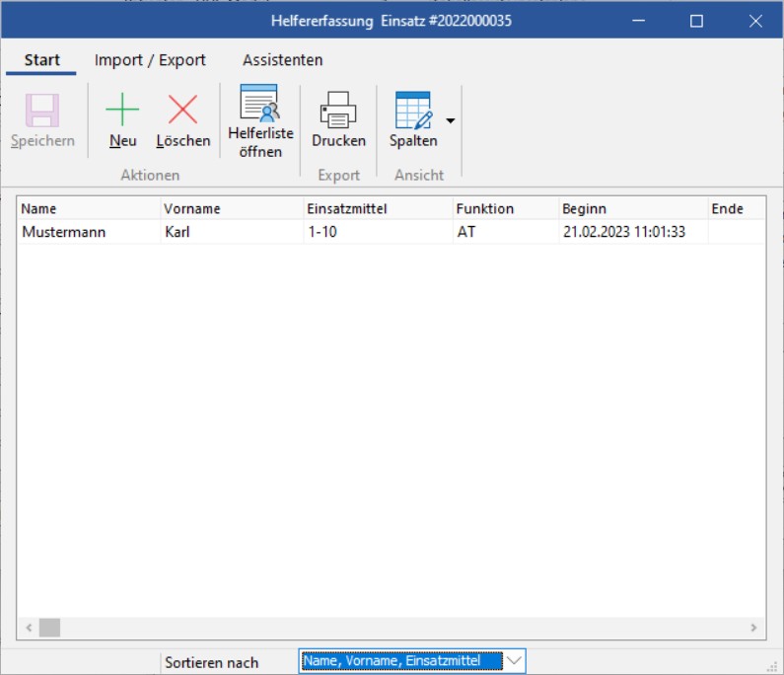Select the Start ribbon tab
The image size is (784, 675).
41,60
